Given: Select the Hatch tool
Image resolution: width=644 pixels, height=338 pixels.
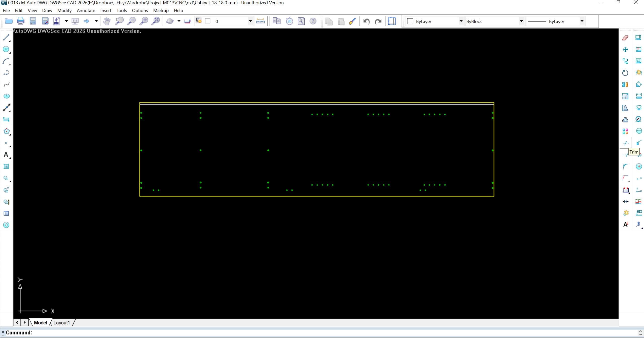Looking at the screenshot, I should 6,166.
